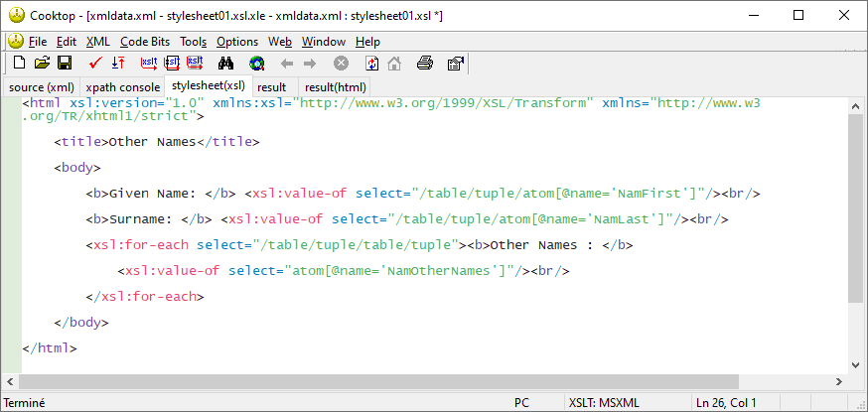Screen dimensions: 868x412
Task: Switch to the source (xml) tab
Action: tap(42, 87)
